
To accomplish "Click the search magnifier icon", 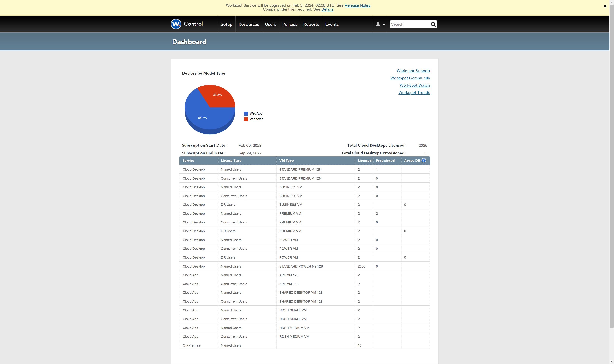I will pyautogui.click(x=433, y=24).
